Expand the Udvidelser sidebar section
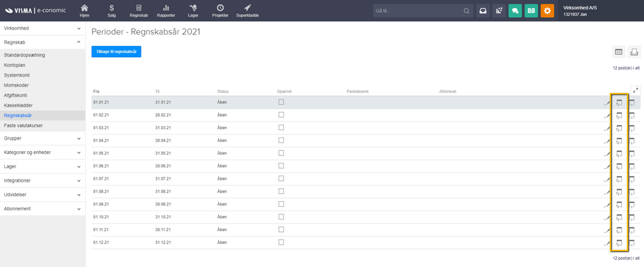The image size is (644, 267). [x=42, y=194]
